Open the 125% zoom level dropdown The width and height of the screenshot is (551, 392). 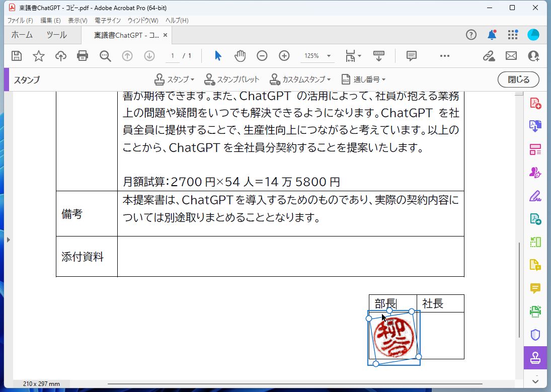click(317, 56)
